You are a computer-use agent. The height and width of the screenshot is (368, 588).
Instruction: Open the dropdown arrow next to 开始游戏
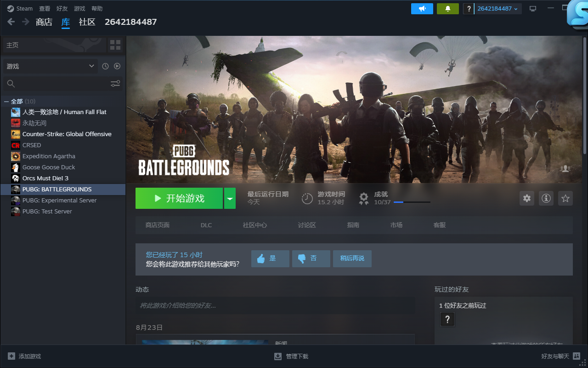click(x=230, y=198)
